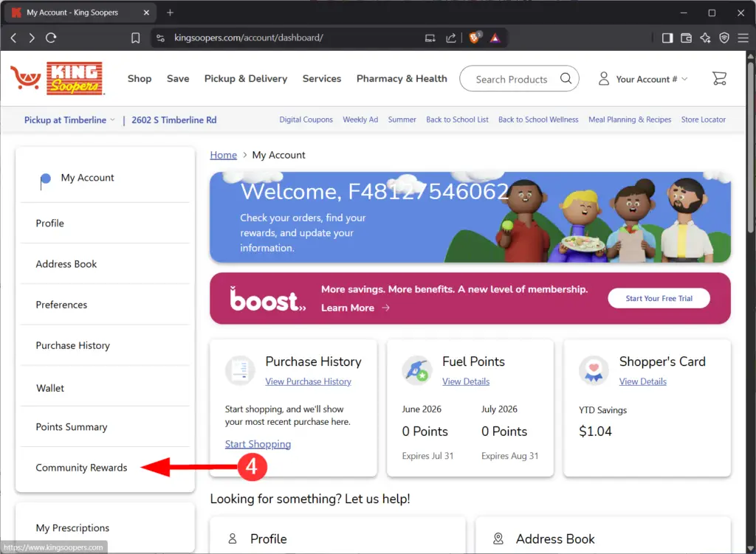Image resolution: width=756 pixels, height=554 pixels.
Task: Click the search magnifier icon
Action: (566, 78)
